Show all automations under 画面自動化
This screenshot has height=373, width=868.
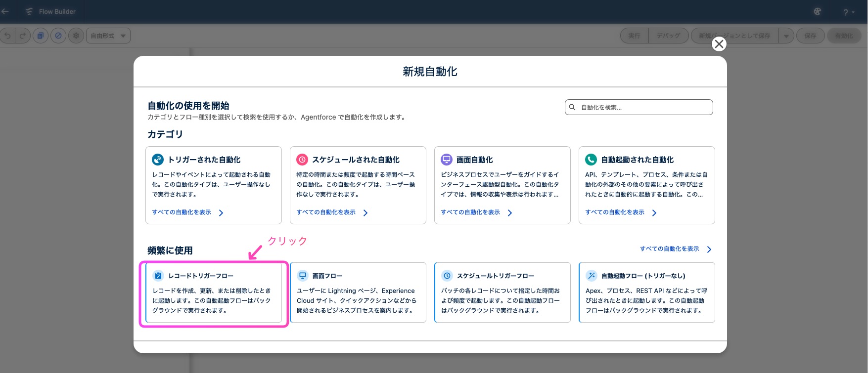(470, 212)
